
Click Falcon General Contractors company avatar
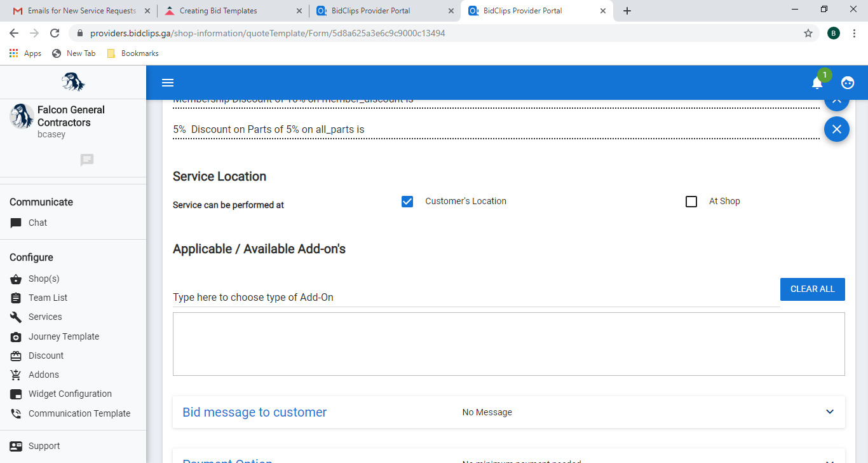coord(22,116)
